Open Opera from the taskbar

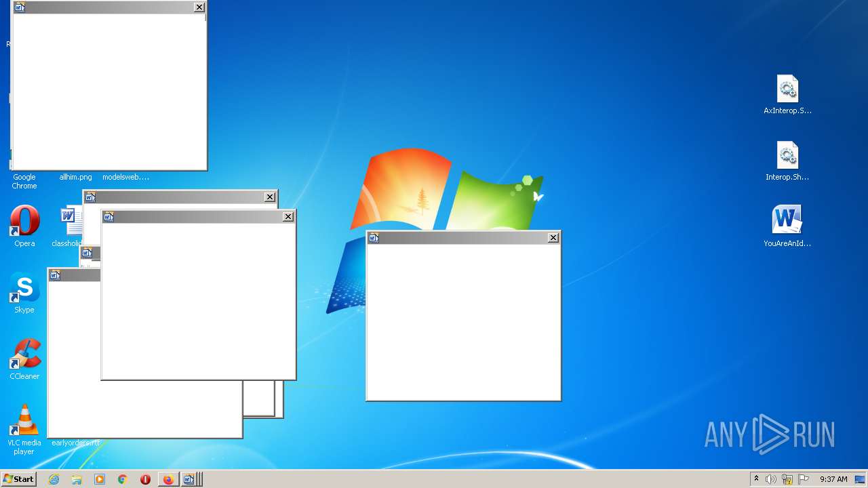(x=145, y=479)
